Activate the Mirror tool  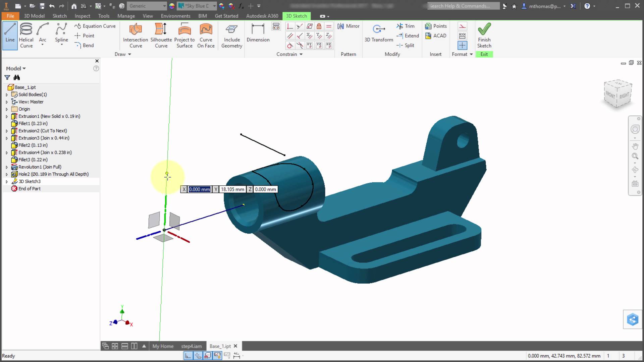click(x=348, y=26)
